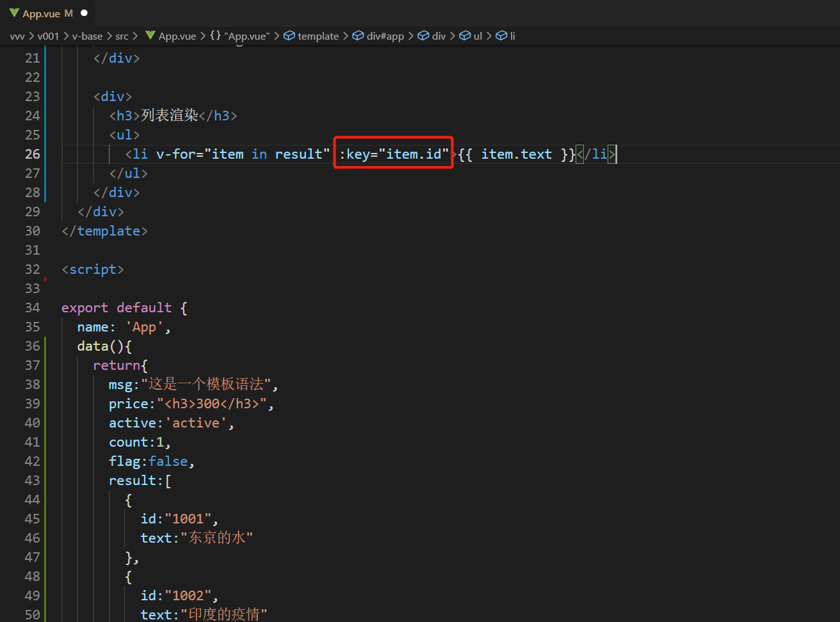840x622 pixels.
Task: Click the Vue icon on the App.vue tab
Action: pos(14,13)
